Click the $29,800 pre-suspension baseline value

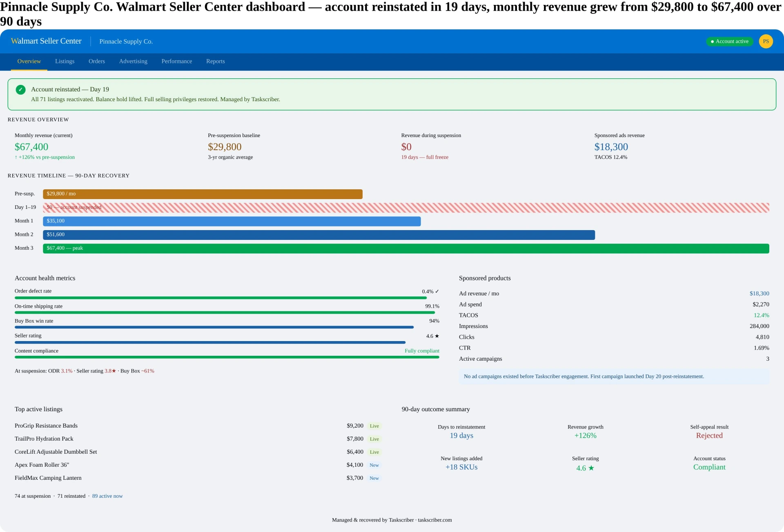225,147
